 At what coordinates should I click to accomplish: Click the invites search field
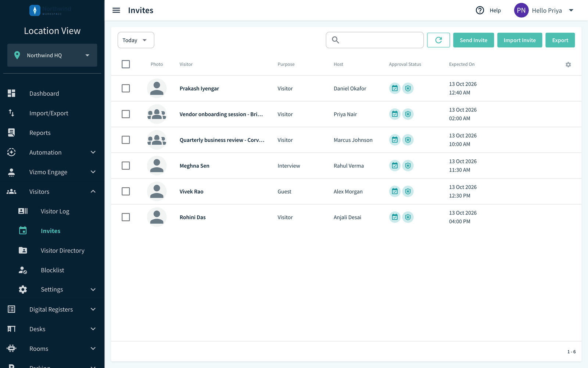coord(375,40)
